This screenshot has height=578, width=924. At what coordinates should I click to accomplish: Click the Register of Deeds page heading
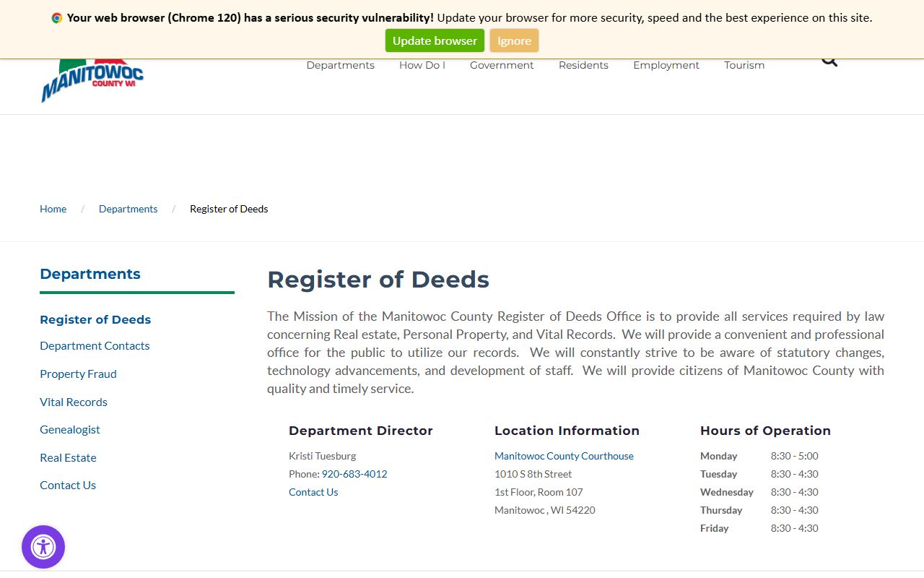tap(378, 280)
